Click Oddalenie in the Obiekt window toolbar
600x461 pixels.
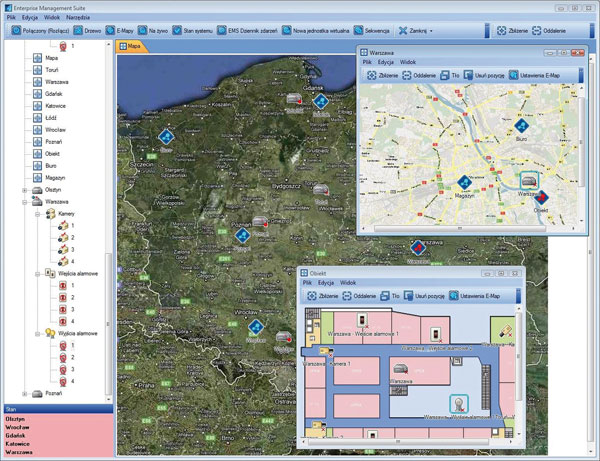359,296
